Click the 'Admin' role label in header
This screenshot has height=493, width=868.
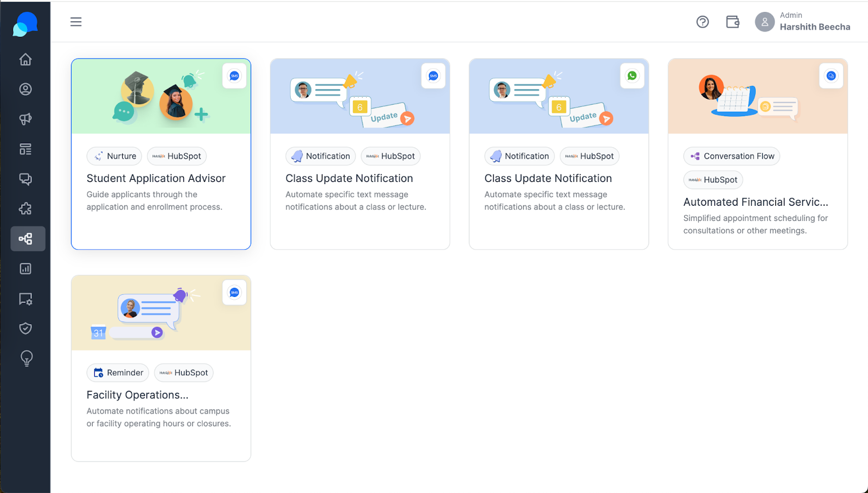[x=791, y=15]
